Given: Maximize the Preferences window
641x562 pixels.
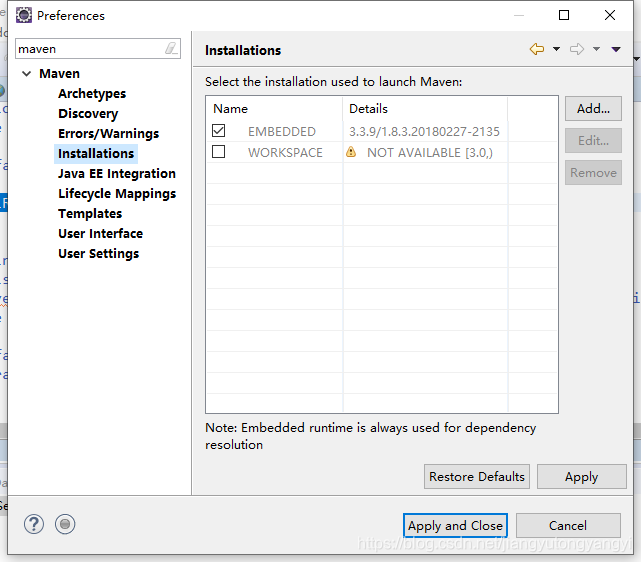Looking at the screenshot, I should [564, 15].
